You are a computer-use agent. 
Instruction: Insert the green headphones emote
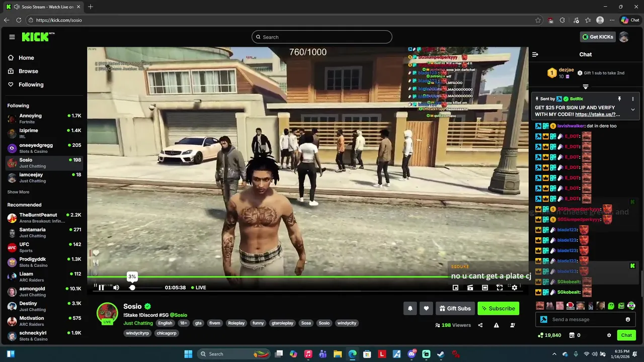[x=631, y=306]
